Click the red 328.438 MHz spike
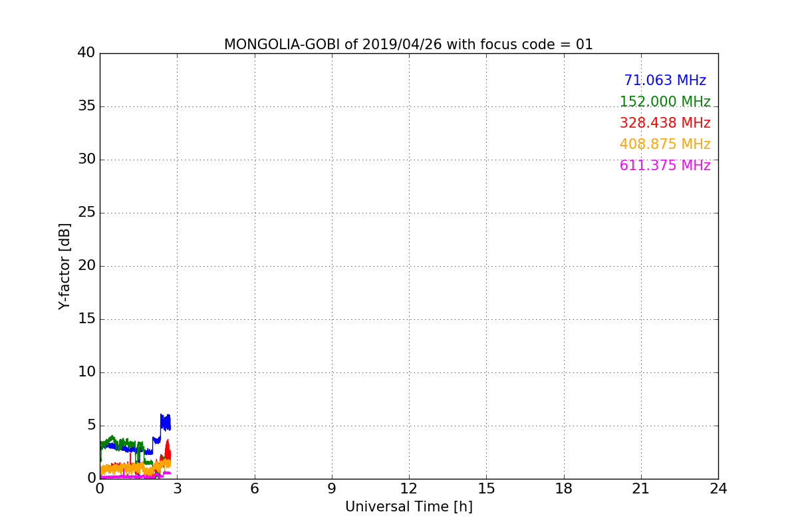Screen dimensions: 798x532 (x=168, y=449)
